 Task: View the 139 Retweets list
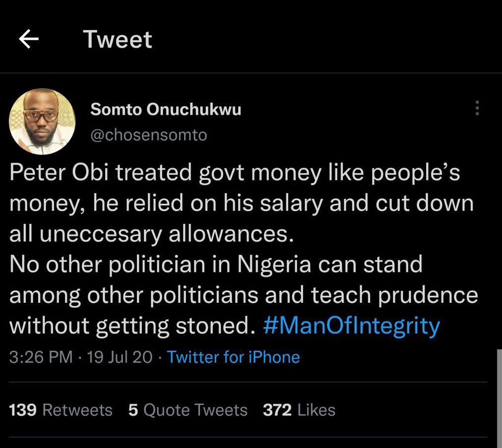click(x=61, y=410)
